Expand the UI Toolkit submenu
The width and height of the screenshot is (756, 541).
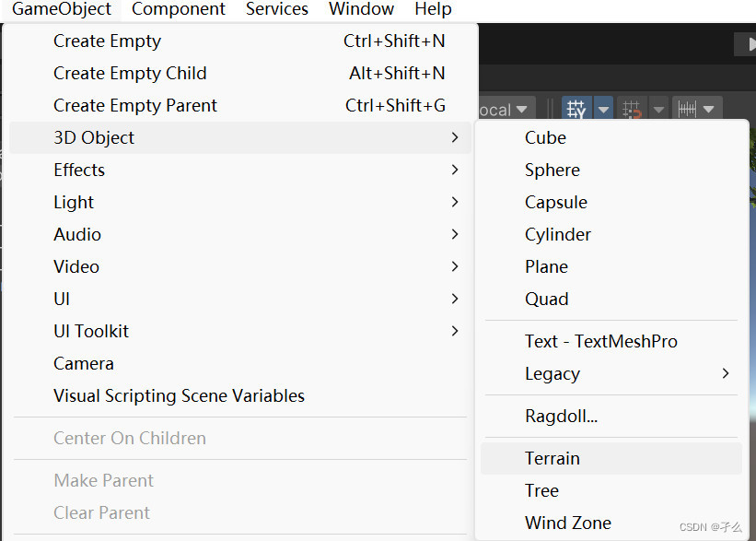click(x=240, y=332)
